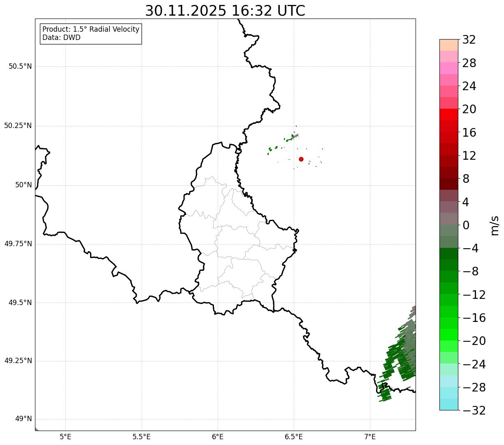Pick the dark green swatch below −4
Viewport: 504px width, 445px height.
coord(448,254)
